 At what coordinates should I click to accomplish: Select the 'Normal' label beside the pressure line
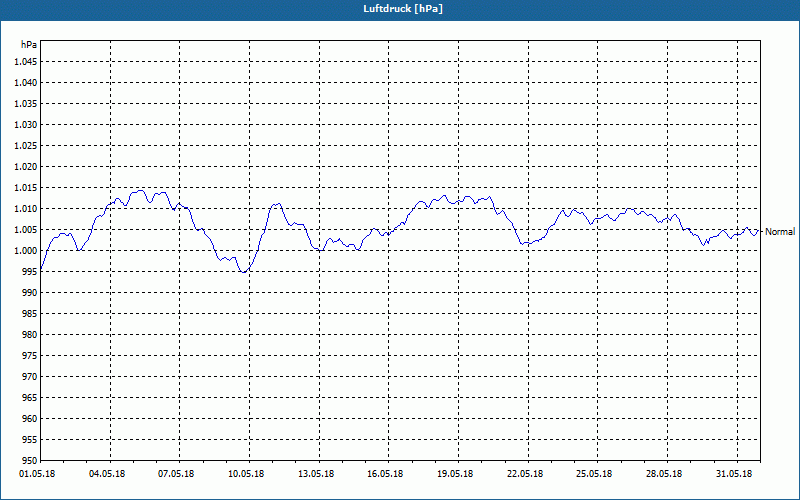pyautogui.click(x=780, y=232)
